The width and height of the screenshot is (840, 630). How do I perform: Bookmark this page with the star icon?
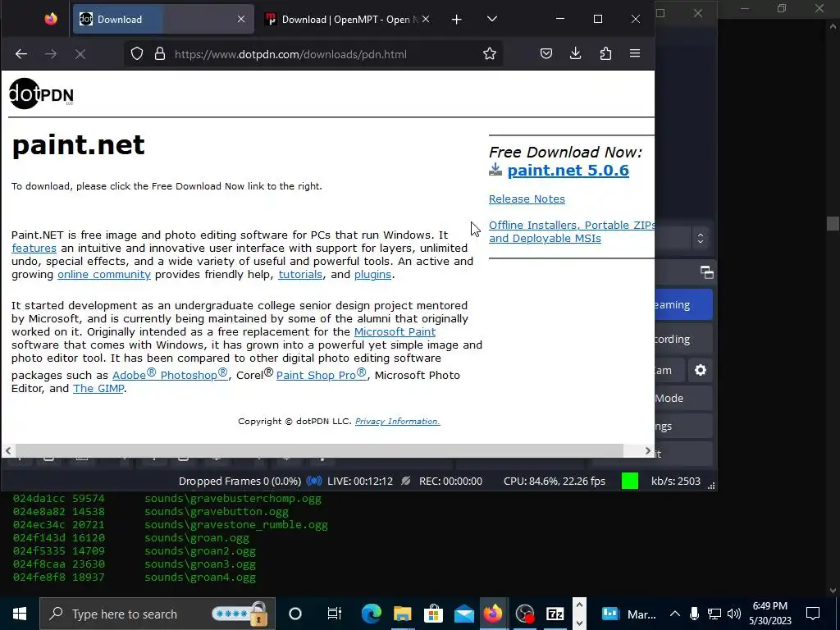[489, 53]
